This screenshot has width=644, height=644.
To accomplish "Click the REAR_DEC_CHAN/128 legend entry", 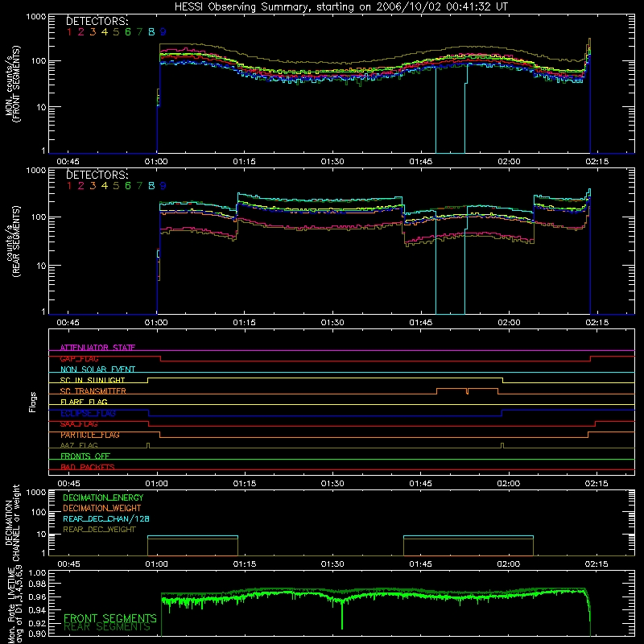I will click(x=106, y=518).
